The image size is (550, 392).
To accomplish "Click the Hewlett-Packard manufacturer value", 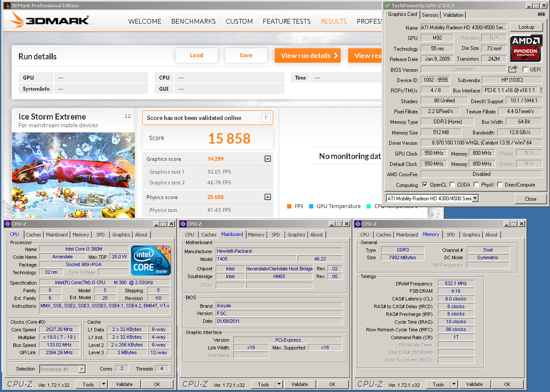I will 279,251.
